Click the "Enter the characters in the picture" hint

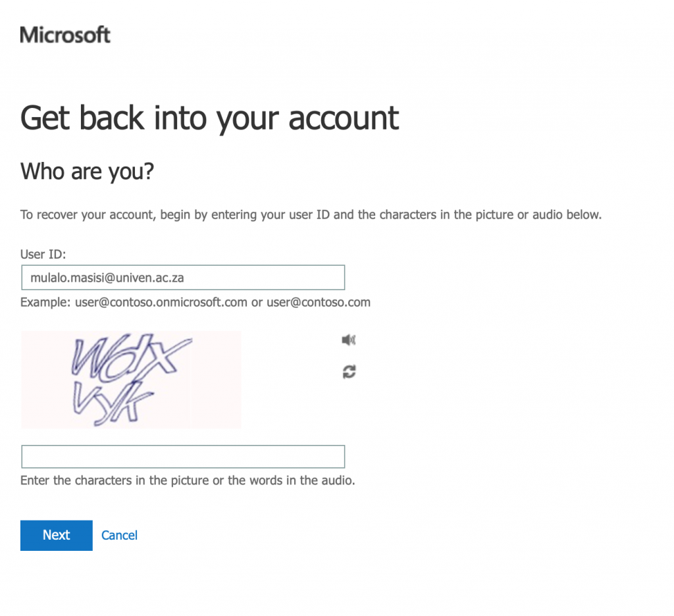coord(188,480)
